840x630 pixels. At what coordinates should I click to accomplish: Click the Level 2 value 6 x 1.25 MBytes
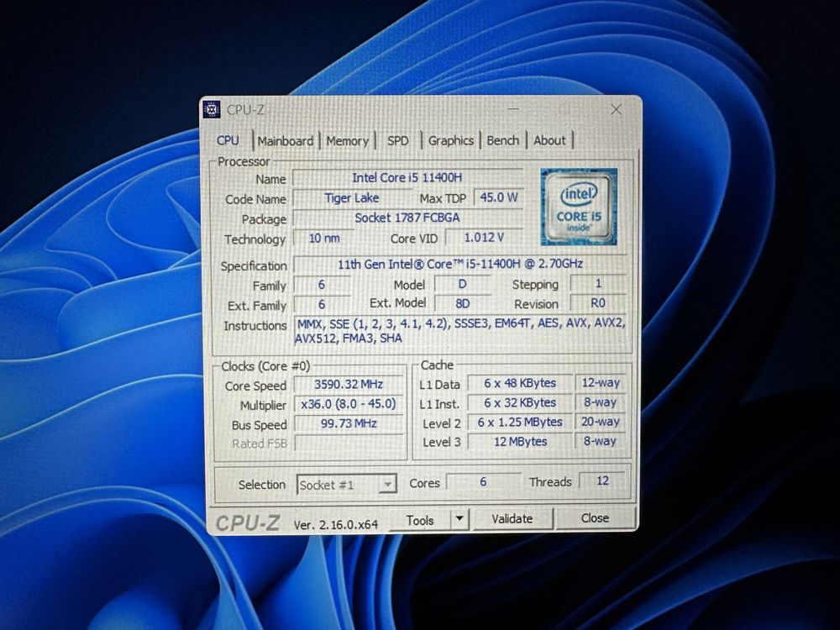520,423
